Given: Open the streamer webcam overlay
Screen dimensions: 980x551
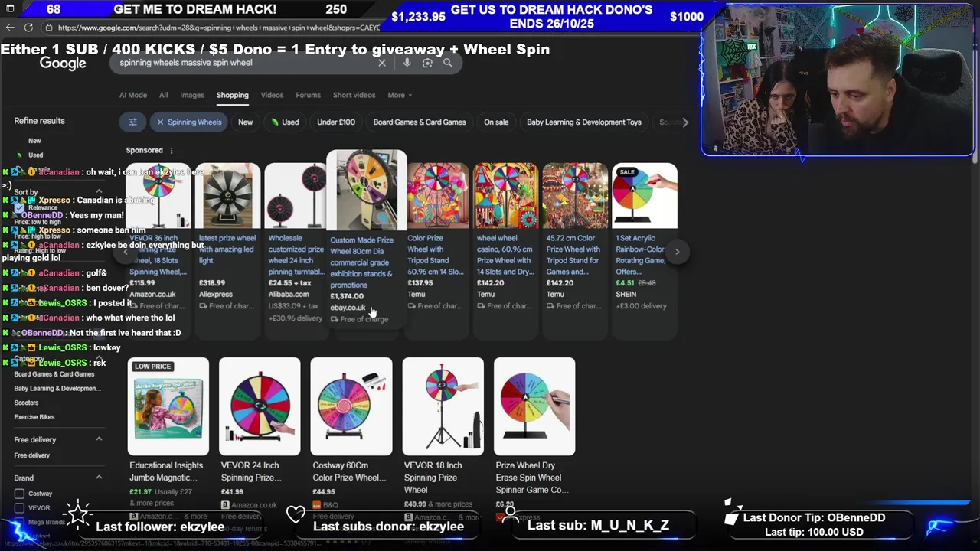Looking at the screenshot, I should point(838,80).
